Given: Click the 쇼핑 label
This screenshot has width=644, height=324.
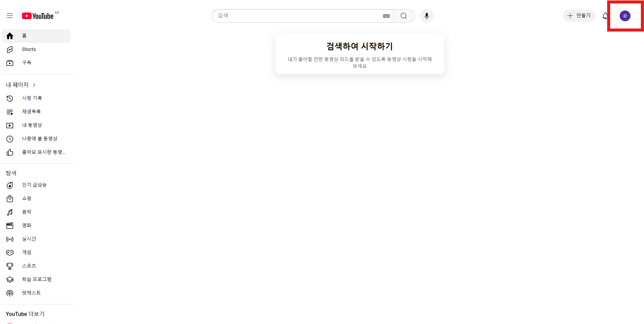Looking at the screenshot, I should point(27,198).
